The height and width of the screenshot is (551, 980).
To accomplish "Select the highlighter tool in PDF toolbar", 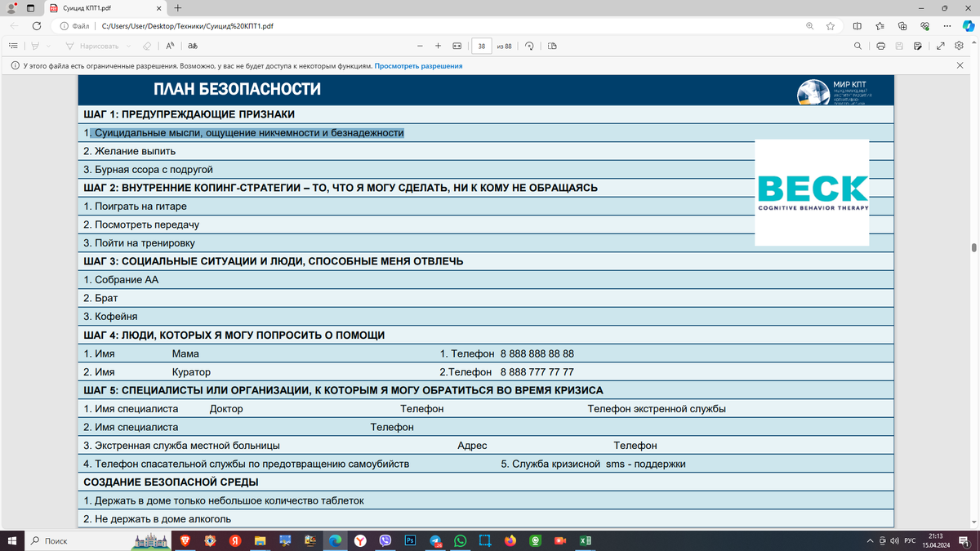I will [35, 46].
